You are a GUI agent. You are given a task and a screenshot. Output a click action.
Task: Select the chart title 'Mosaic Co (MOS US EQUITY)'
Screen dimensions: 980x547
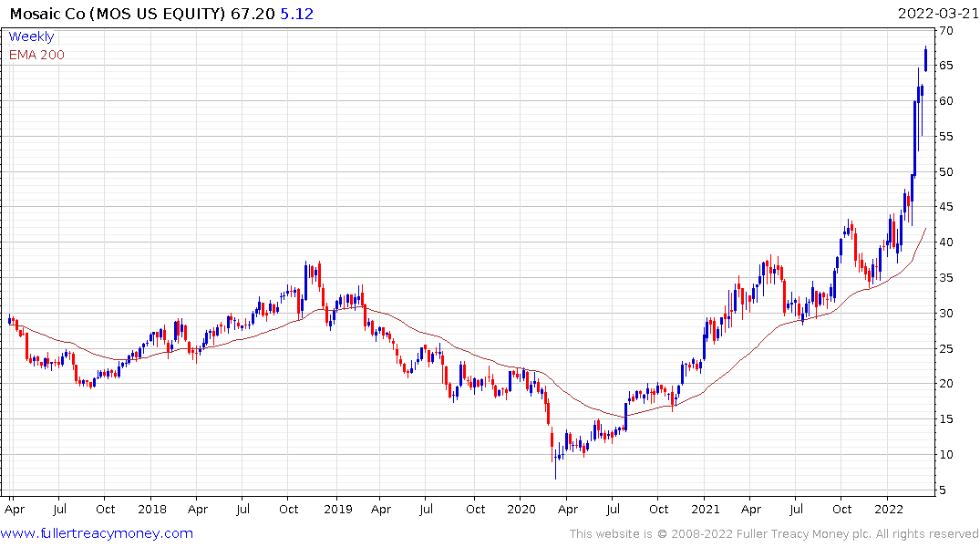click(x=118, y=13)
